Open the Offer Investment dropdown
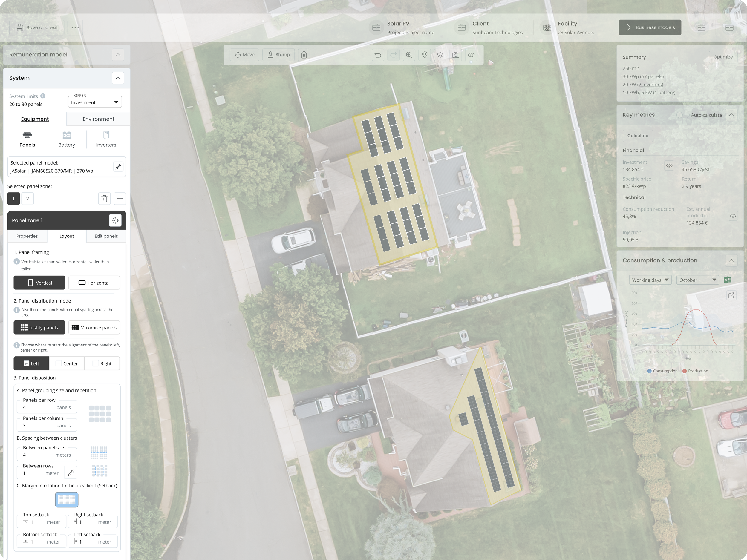 click(94, 102)
